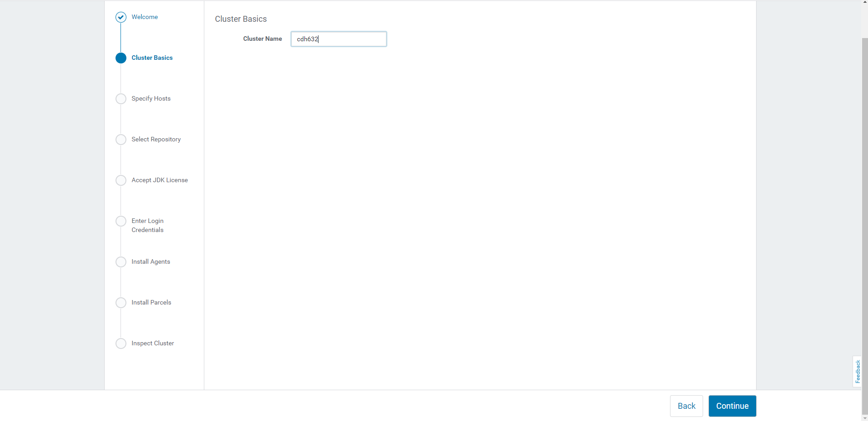Click the Install Agents step circle

[x=121, y=262]
